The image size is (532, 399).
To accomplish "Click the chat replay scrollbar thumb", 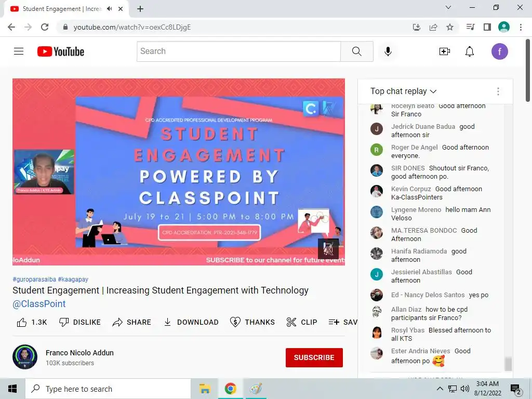I will coord(508,364).
